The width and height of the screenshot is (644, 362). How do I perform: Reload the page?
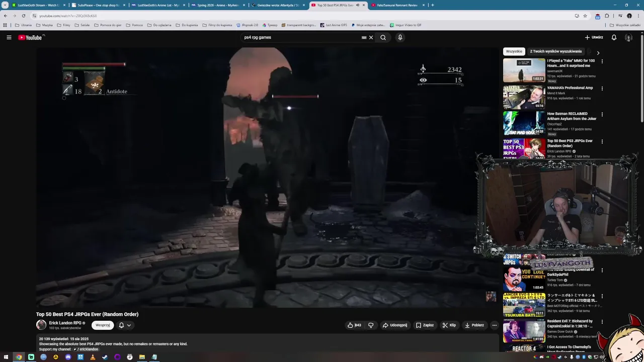pos(23,16)
